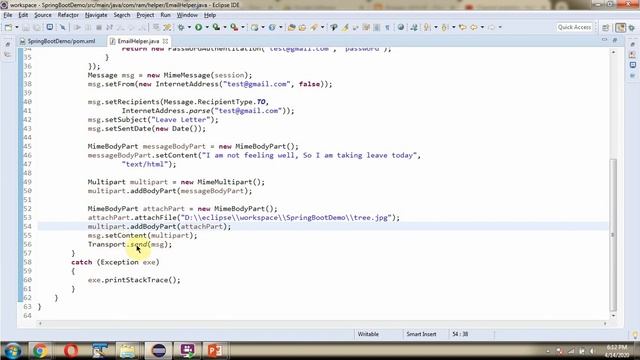Screen dimensions: 640x360
Task: Click the New file toolbar icon
Action: click(x=8, y=27)
